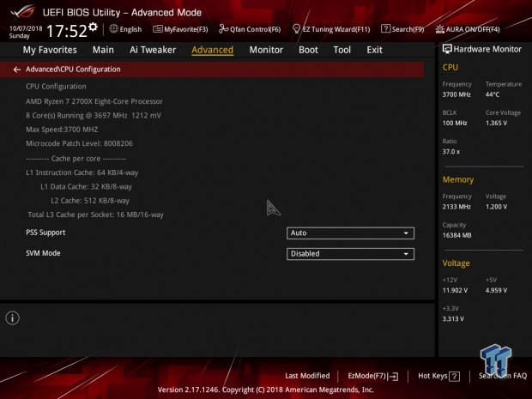
Task: Click the Core Voltage value 1.365 V
Action: [x=496, y=123]
